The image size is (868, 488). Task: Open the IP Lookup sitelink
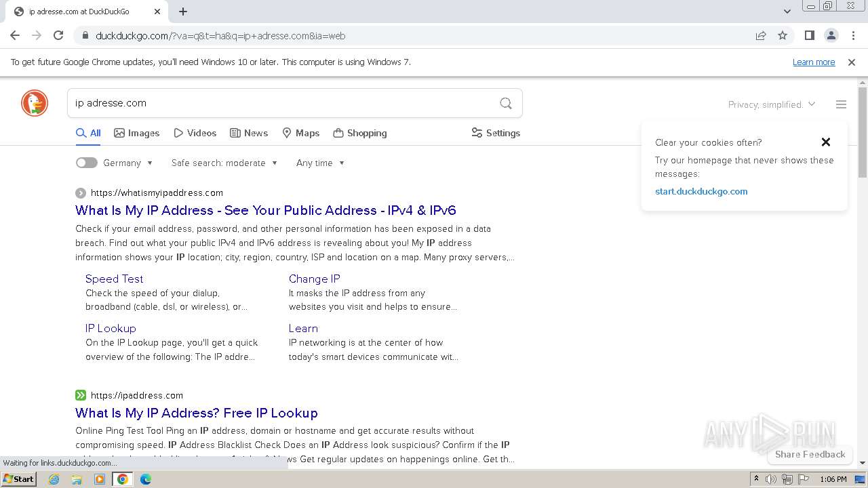pyautogui.click(x=111, y=328)
